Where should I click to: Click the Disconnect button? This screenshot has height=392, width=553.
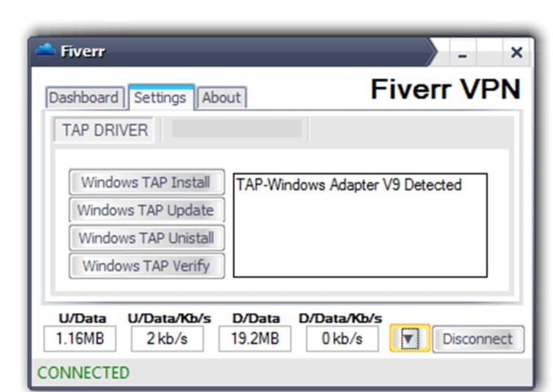point(478,339)
